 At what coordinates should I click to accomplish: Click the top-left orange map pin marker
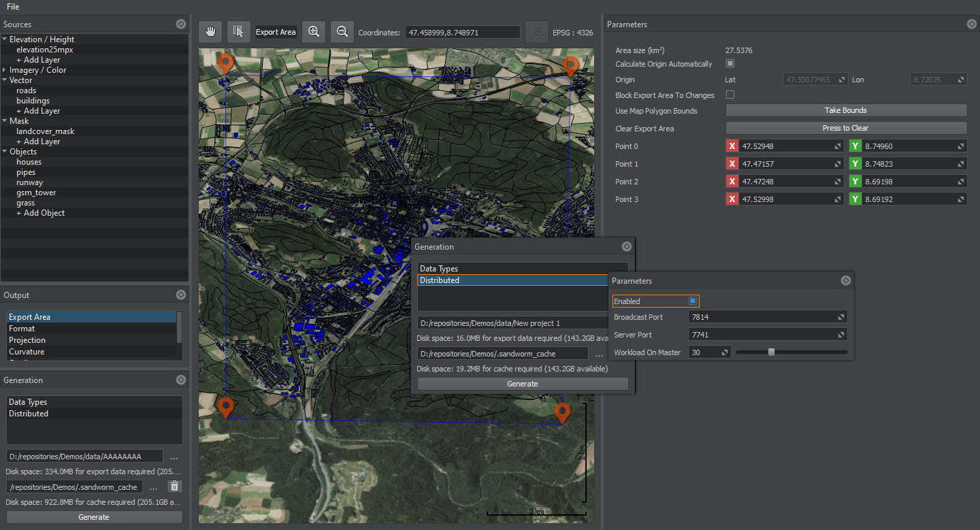(225, 63)
